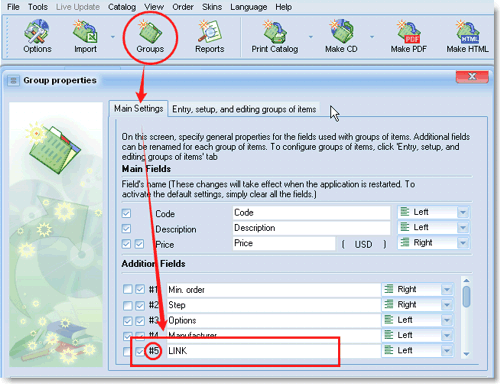
Task: Click the Import toolbar icon
Action: [85, 36]
